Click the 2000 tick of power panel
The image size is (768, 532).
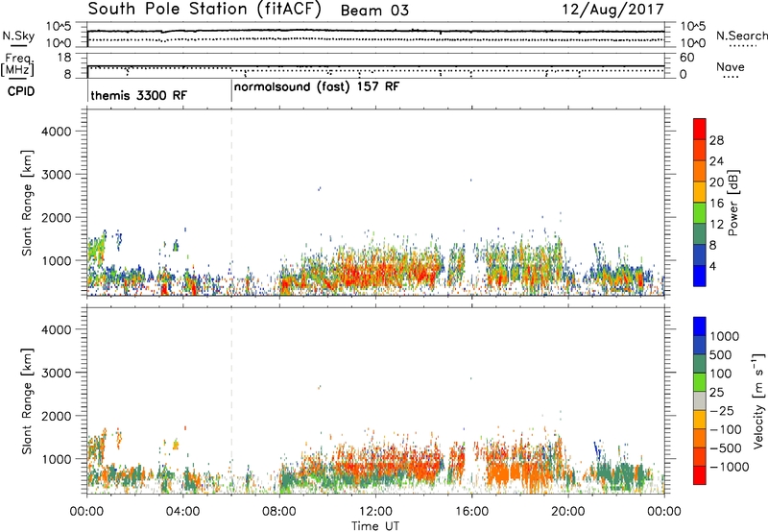pos(56,217)
